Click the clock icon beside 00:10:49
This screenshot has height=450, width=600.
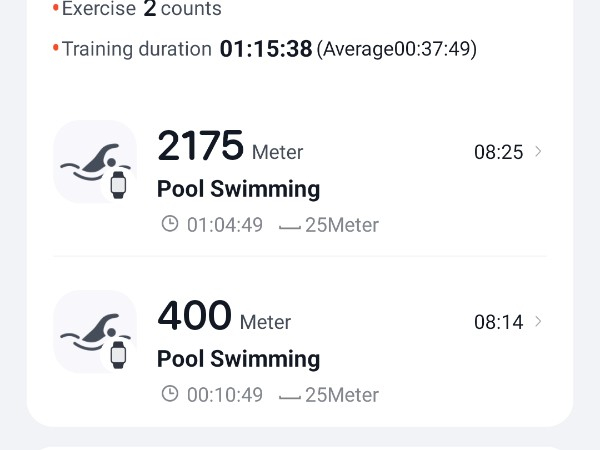pos(170,395)
